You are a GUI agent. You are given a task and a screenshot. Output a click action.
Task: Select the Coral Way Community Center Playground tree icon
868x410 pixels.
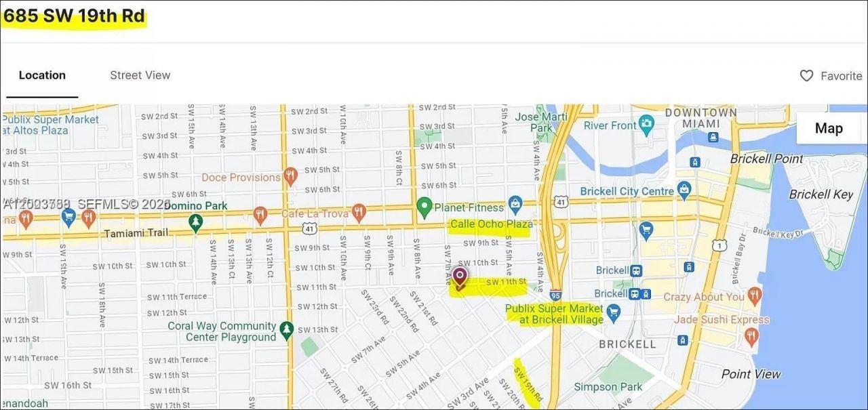285,330
